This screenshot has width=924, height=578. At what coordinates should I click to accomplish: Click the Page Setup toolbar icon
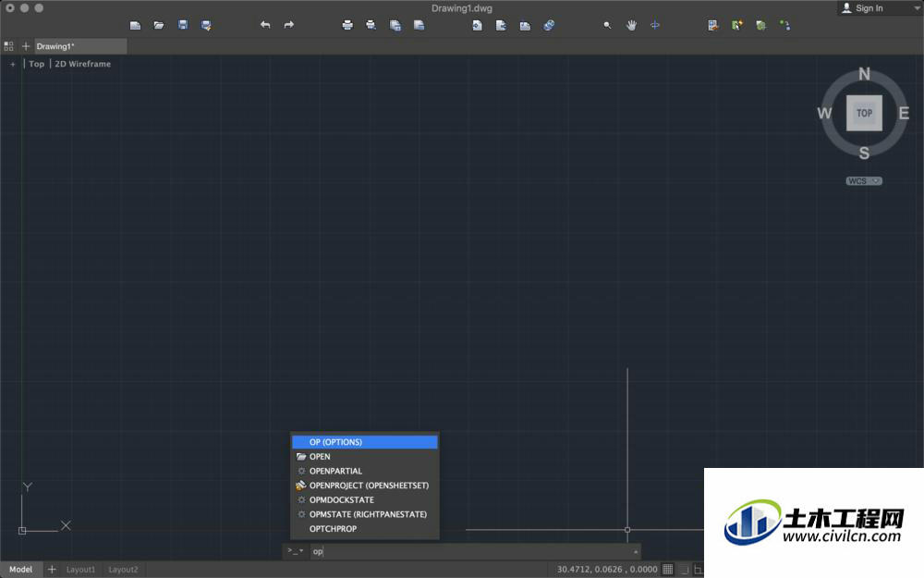pyautogui.click(x=419, y=25)
